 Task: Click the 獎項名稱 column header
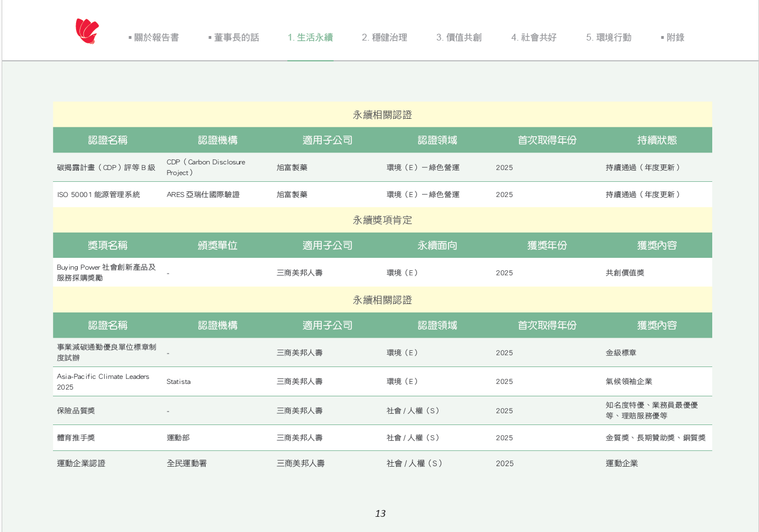108,245
